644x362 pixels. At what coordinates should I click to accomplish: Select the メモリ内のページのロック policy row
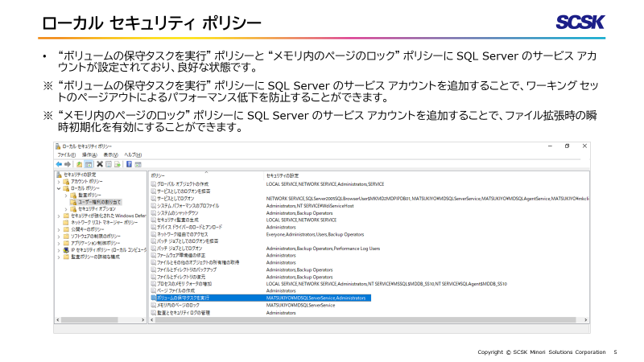(x=182, y=306)
